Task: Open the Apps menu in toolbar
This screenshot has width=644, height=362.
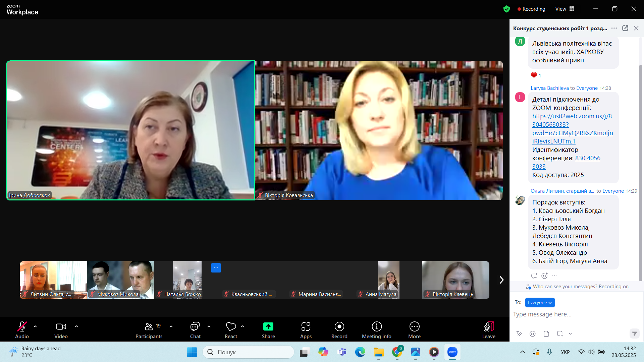Action: tap(306, 330)
